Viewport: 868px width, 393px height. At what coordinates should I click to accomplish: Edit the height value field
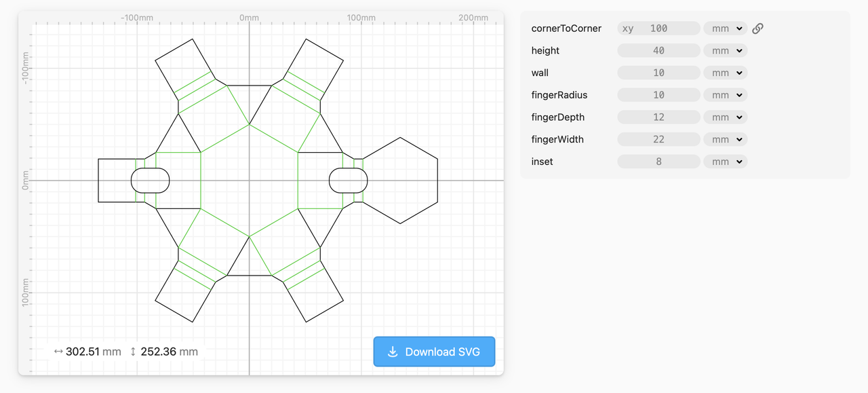coord(658,50)
